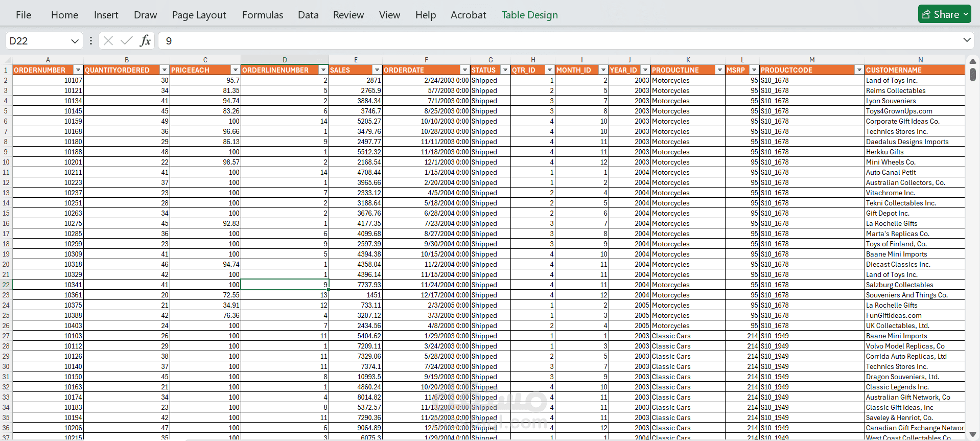Open the Acrobat tab
The image size is (980, 441).
click(468, 15)
